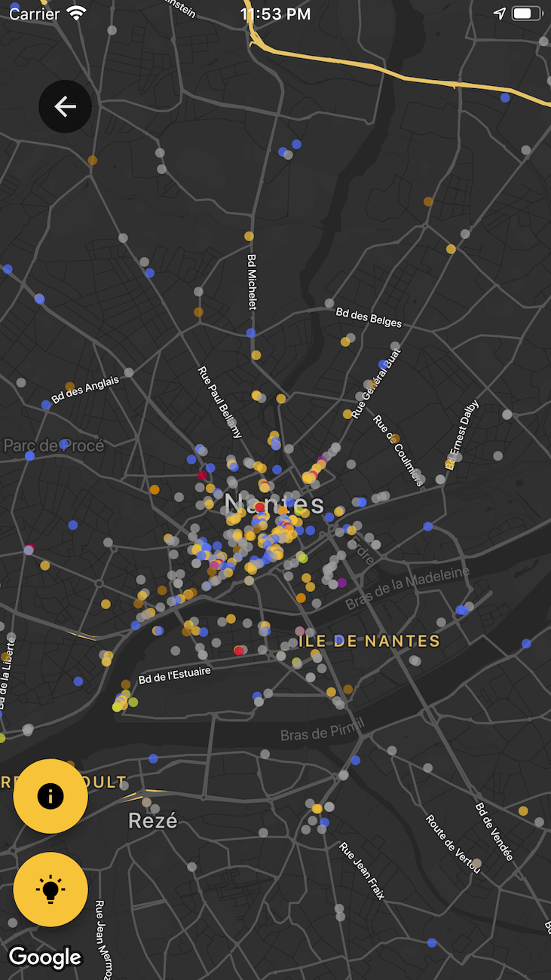Toggle the yellow lightbulb button

point(51,890)
